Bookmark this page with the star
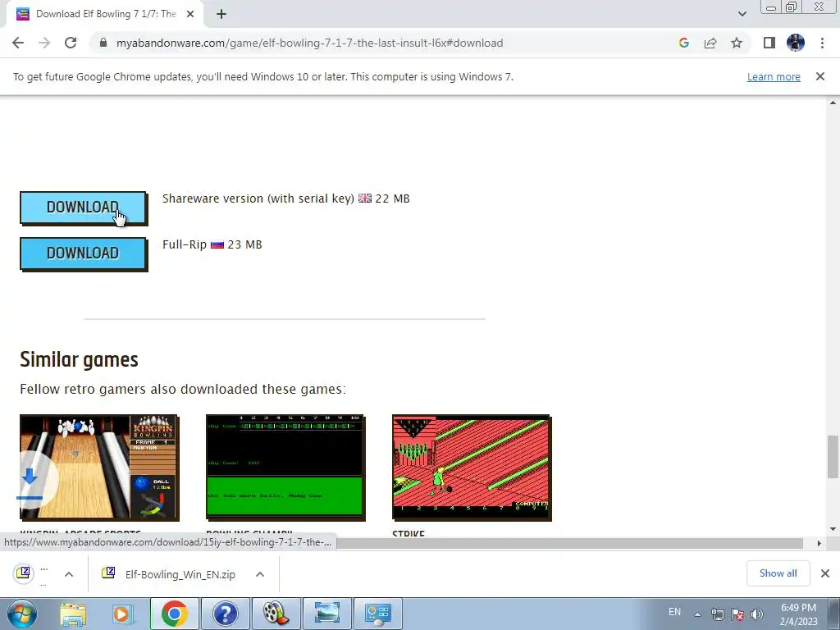 (x=737, y=43)
